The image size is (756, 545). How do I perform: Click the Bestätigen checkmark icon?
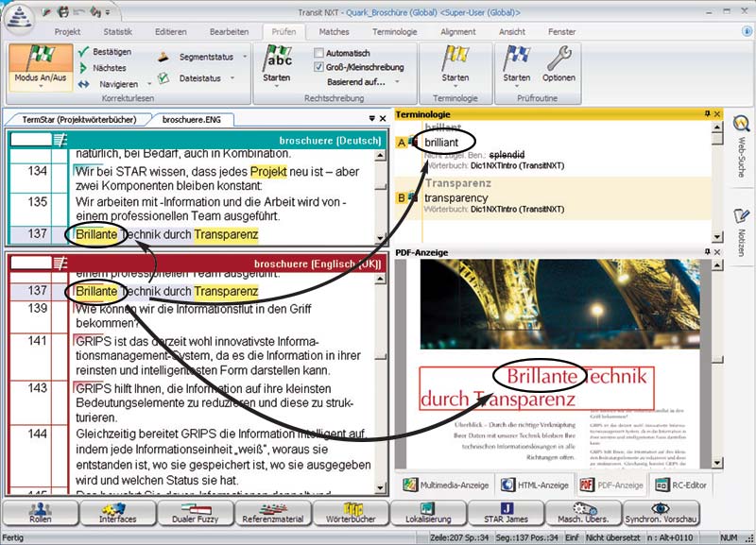(x=83, y=51)
